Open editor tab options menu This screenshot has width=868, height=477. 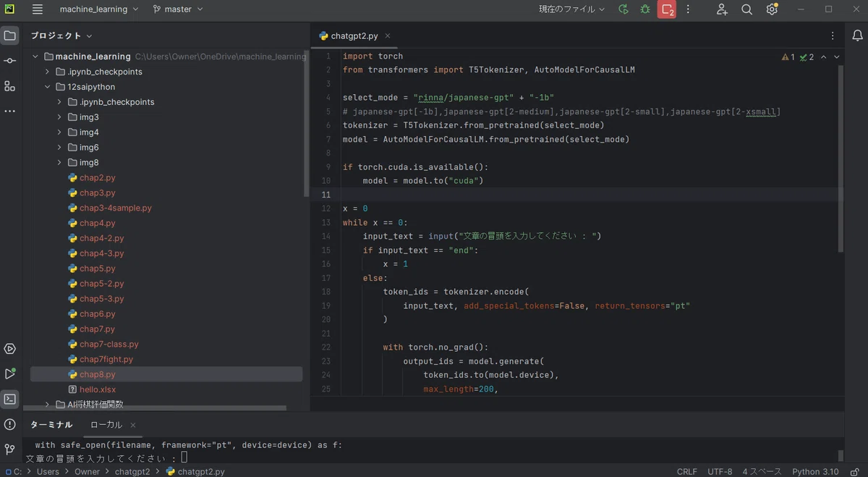(833, 35)
